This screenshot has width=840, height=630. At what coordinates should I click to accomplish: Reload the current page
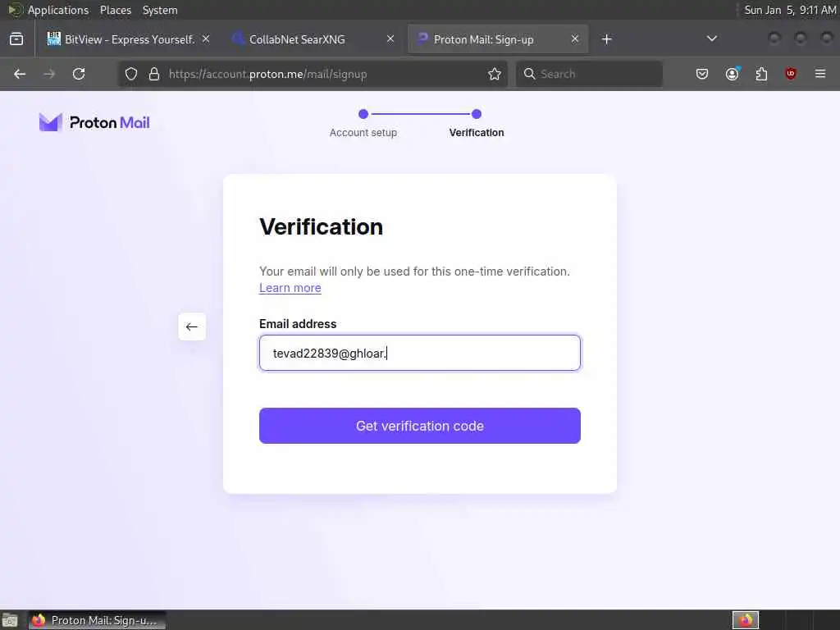click(79, 74)
